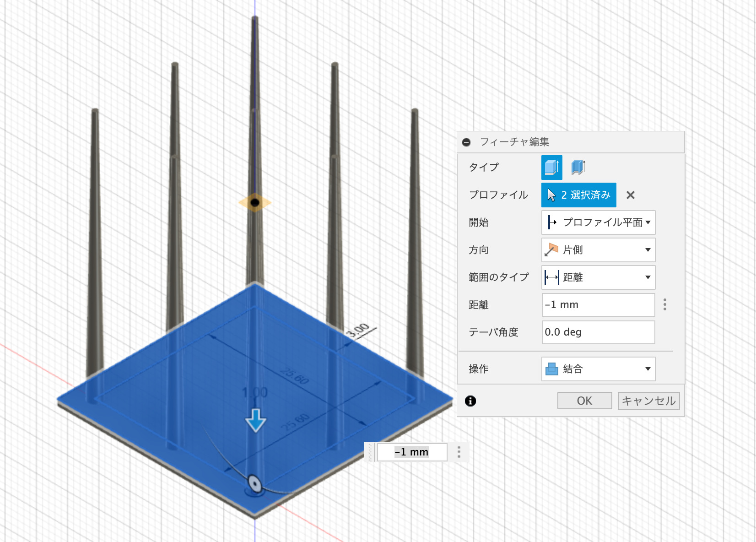Open the 開始 プロファイル平面 dropdown
The height and width of the screenshot is (542, 756).
599,222
